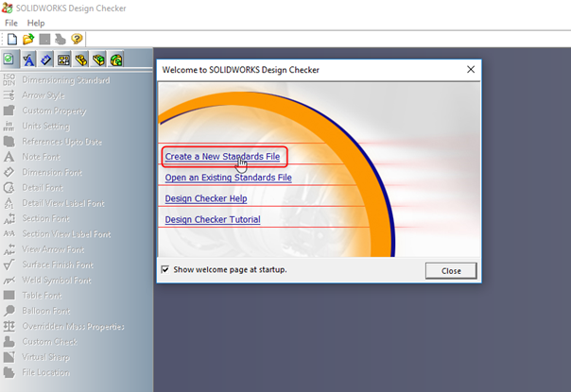This screenshot has width=571, height=392.
Task: Click the Section Font icon
Action: point(9,218)
